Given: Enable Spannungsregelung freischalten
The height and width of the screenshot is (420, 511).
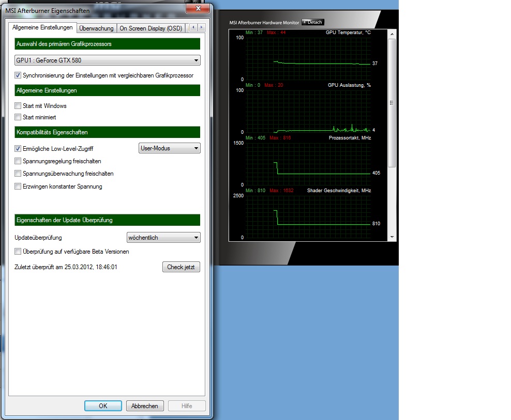Looking at the screenshot, I should (18, 161).
